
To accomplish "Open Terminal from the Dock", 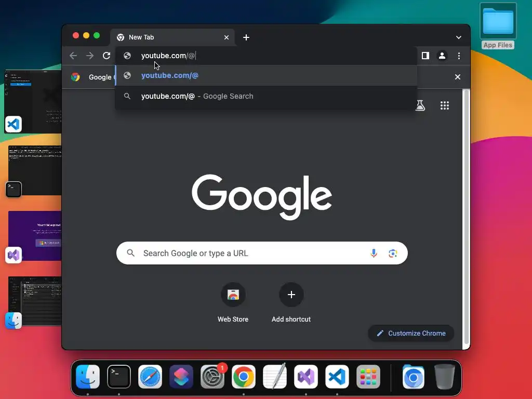I will click(x=119, y=377).
